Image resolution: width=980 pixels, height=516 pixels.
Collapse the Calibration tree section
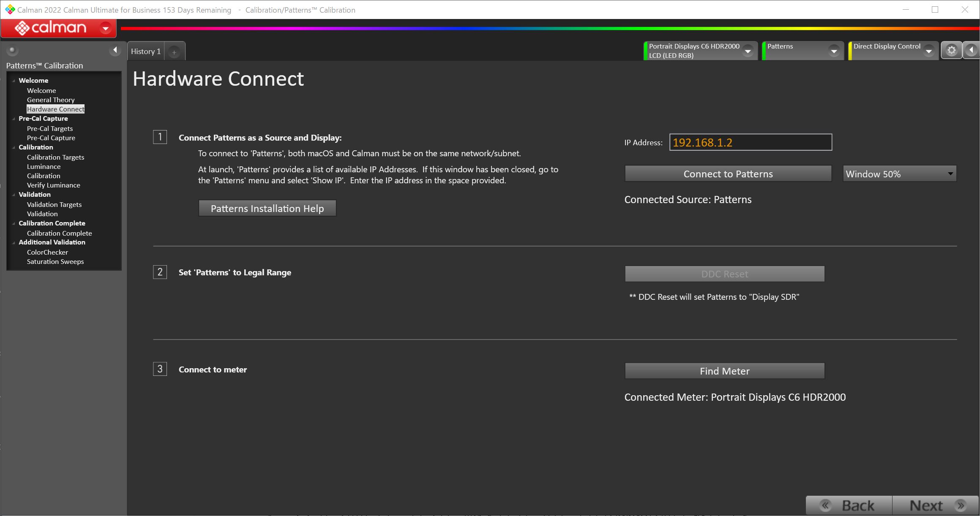click(x=14, y=147)
